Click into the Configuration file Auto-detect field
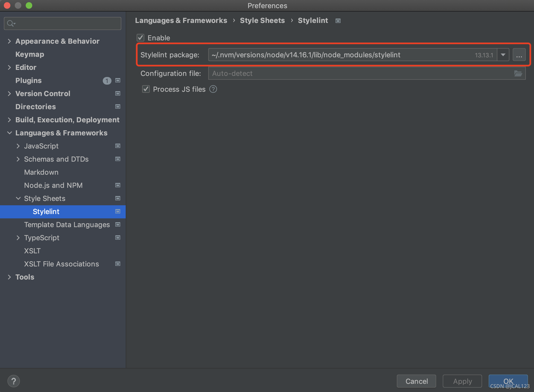The image size is (534, 392). 355,73
